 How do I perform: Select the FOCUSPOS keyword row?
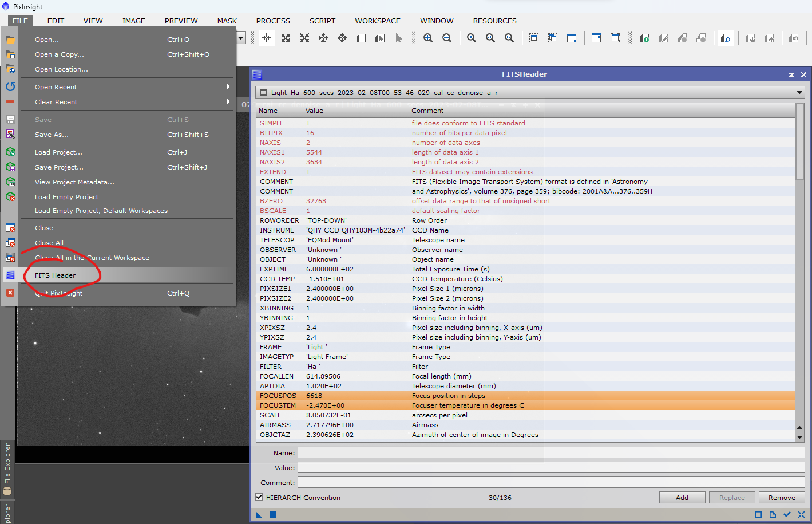(526, 395)
